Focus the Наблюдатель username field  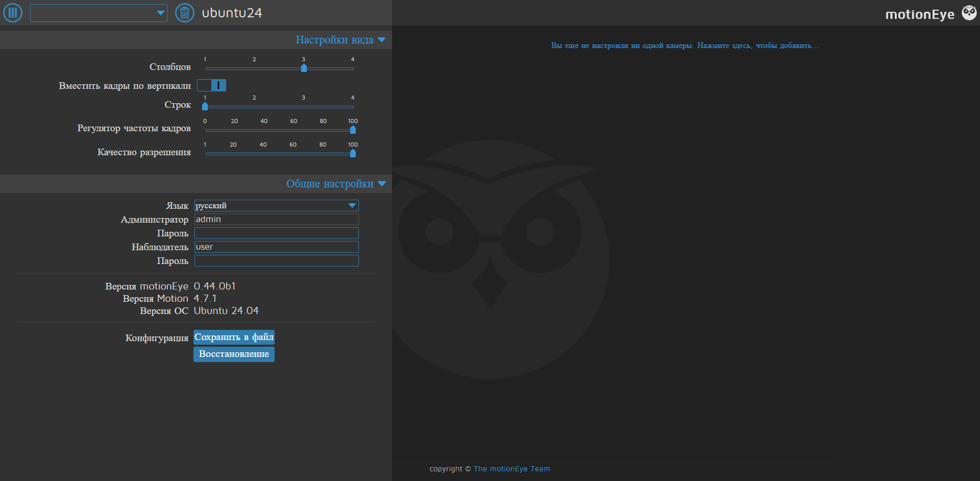tap(276, 247)
